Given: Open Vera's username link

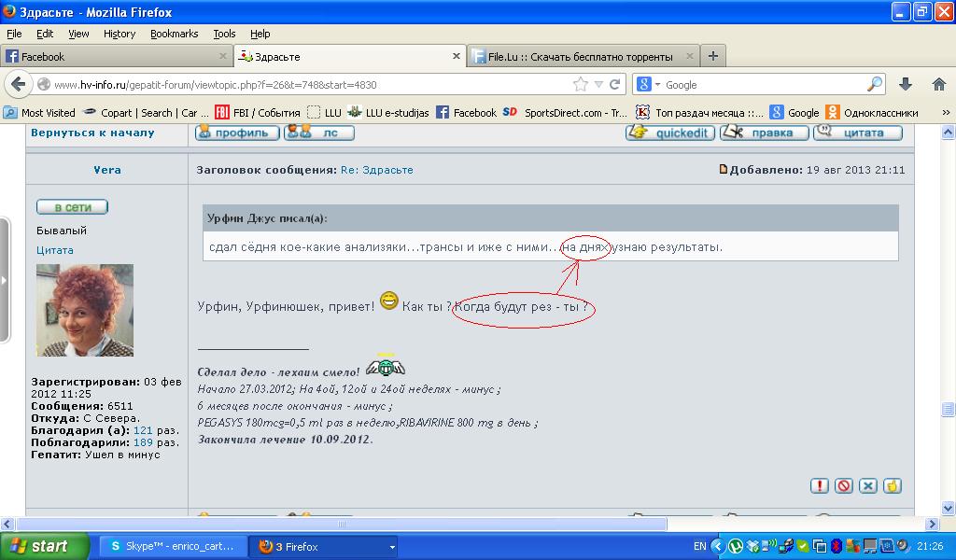Looking at the screenshot, I should 107,170.
